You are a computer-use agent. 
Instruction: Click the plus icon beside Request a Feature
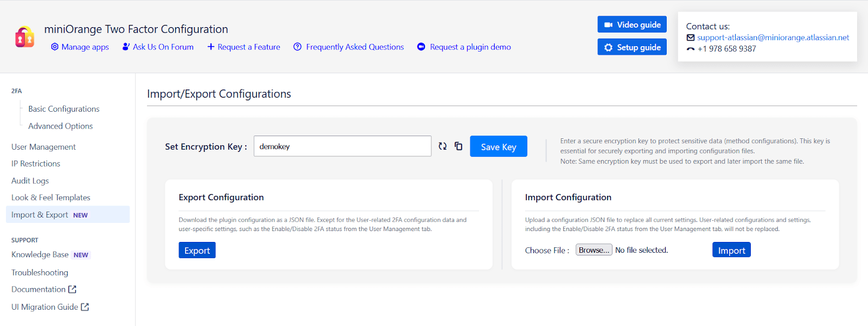(211, 47)
